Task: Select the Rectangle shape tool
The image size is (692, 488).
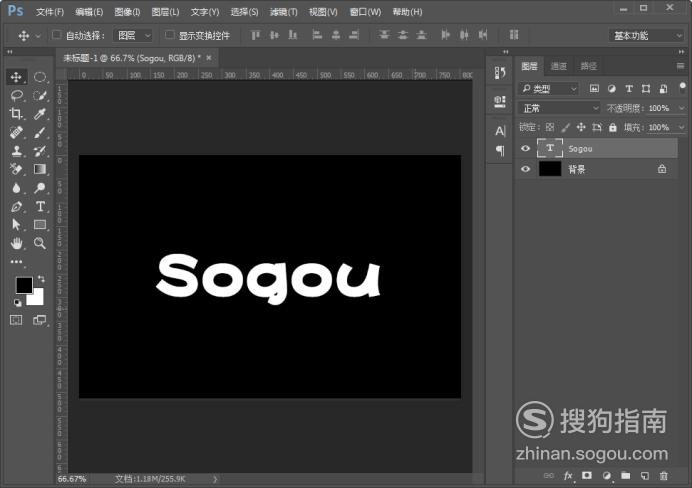Action: [x=40, y=225]
